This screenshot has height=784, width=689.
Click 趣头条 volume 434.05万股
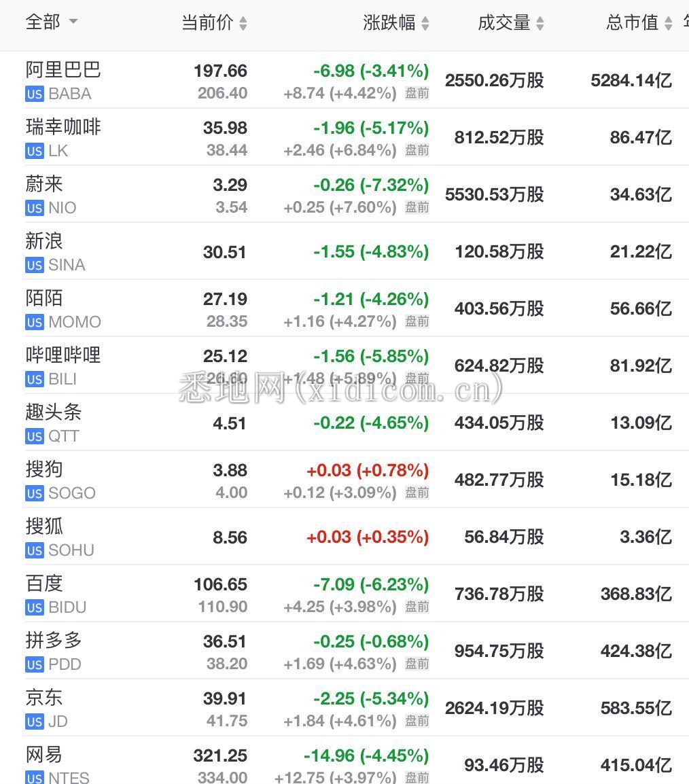click(499, 423)
